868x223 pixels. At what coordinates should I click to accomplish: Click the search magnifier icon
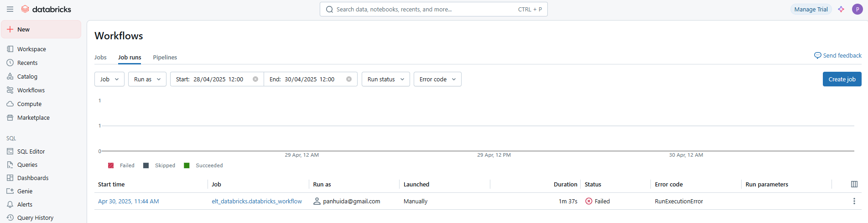[x=329, y=9]
